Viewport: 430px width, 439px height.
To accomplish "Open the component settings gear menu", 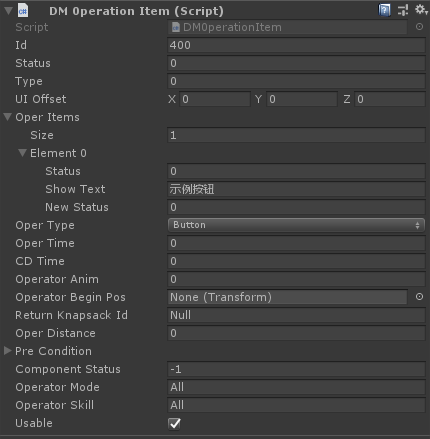I will pos(421,10).
